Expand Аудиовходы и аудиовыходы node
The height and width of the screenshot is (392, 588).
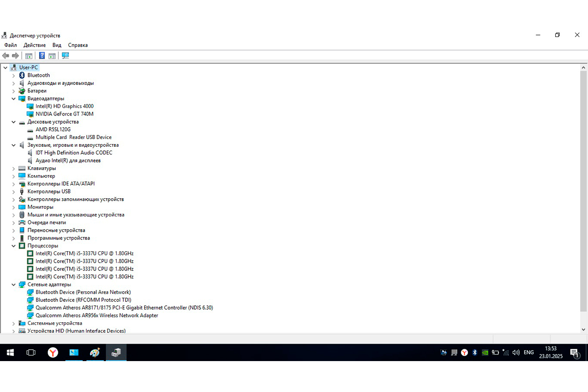coord(14,83)
